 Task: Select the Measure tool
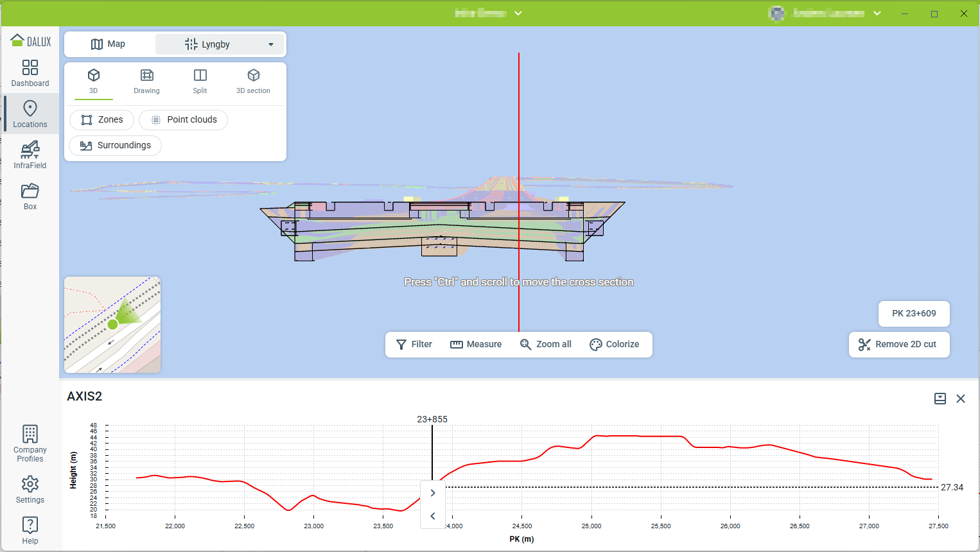[x=476, y=345]
